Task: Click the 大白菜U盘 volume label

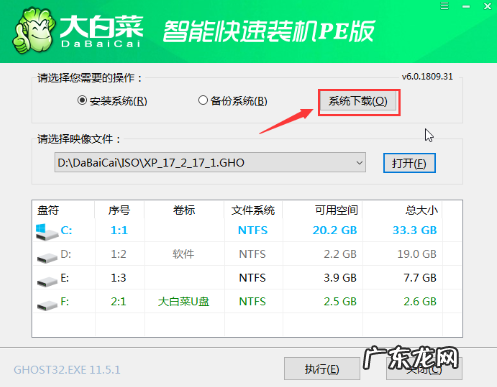Action: click(x=183, y=302)
